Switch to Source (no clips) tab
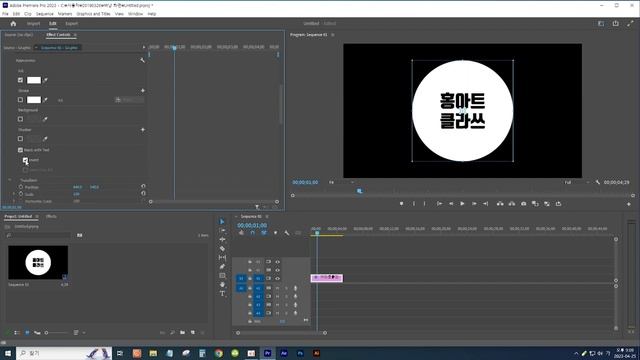 point(19,35)
